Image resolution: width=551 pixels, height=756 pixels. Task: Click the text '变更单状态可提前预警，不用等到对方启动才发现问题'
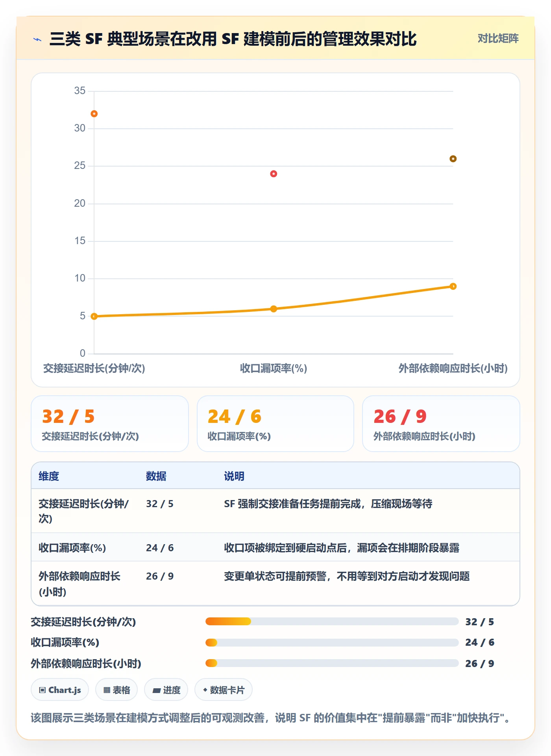pyautogui.click(x=347, y=576)
